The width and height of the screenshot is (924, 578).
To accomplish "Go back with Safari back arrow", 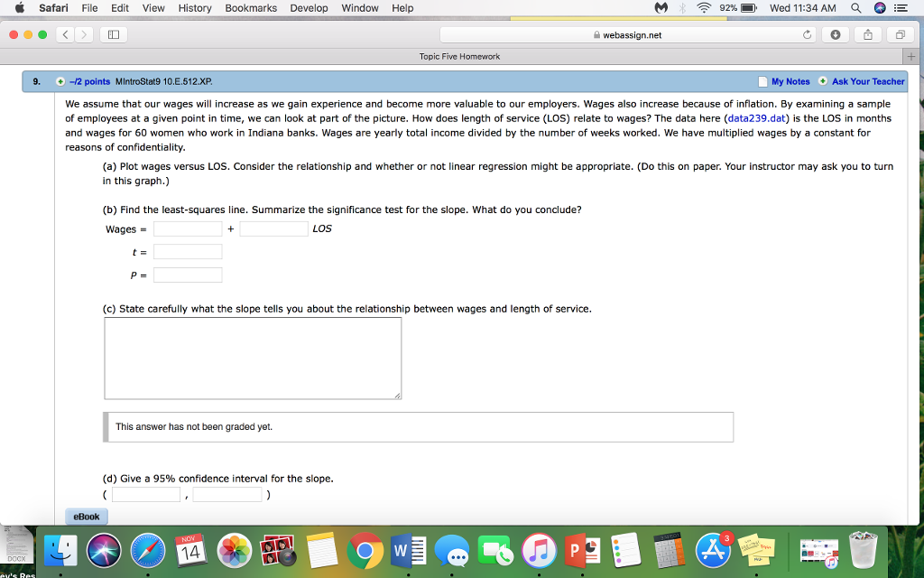I will [x=65, y=35].
